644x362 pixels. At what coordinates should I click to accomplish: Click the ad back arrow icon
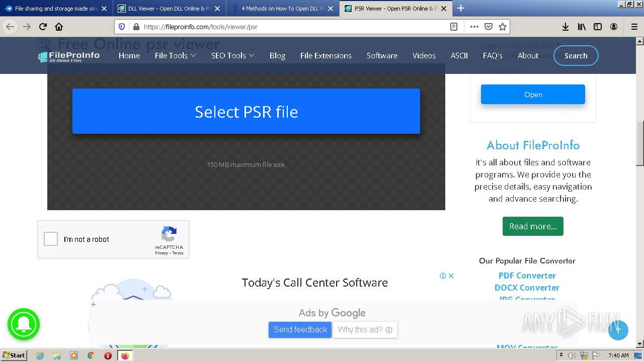[94, 304]
